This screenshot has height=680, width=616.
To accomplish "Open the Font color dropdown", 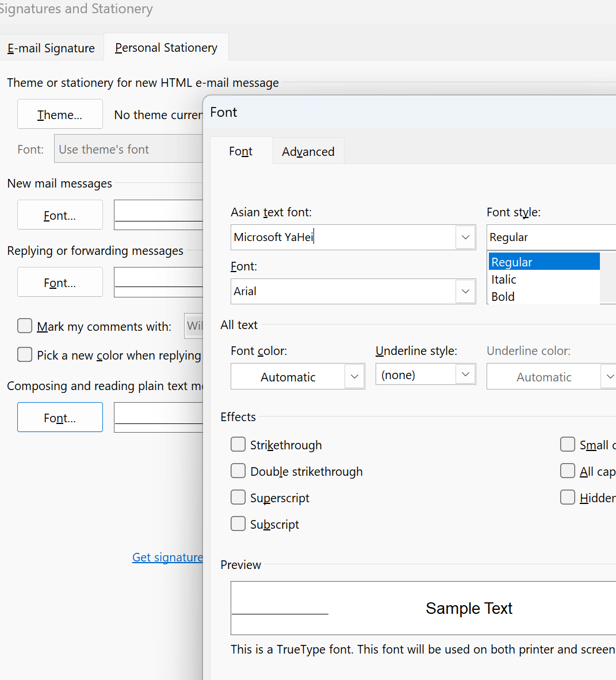I will click(354, 377).
